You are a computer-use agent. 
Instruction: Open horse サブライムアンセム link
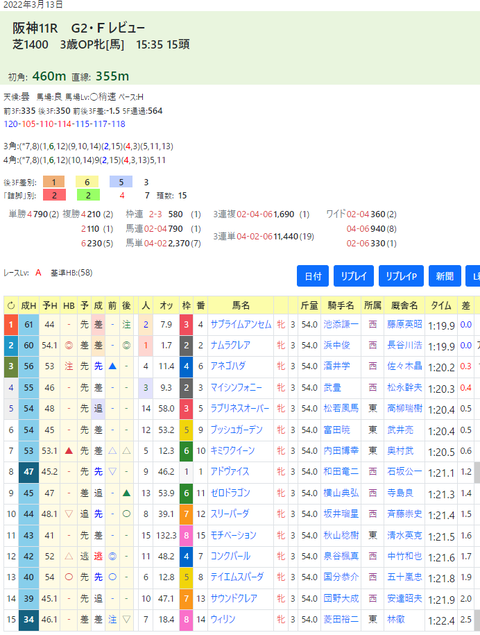[x=241, y=324]
